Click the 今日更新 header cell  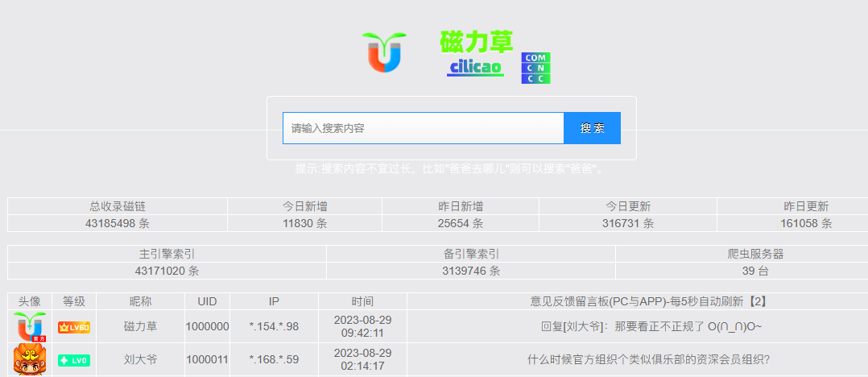coord(628,206)
